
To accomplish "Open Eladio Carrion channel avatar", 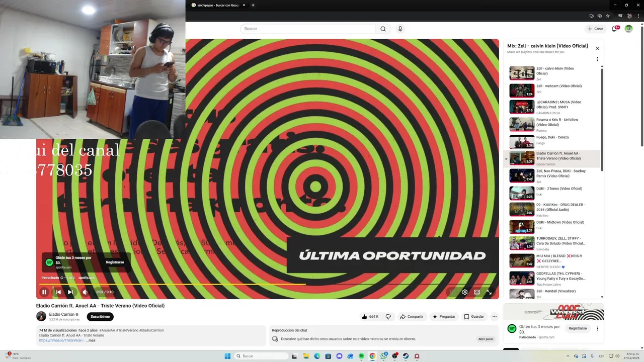I will pos(41,316).
